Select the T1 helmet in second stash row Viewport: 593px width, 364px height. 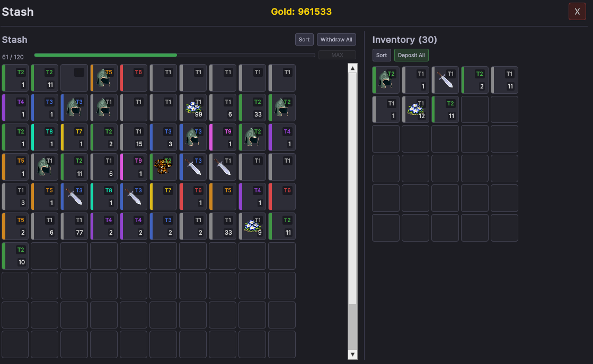coord(104,108)
